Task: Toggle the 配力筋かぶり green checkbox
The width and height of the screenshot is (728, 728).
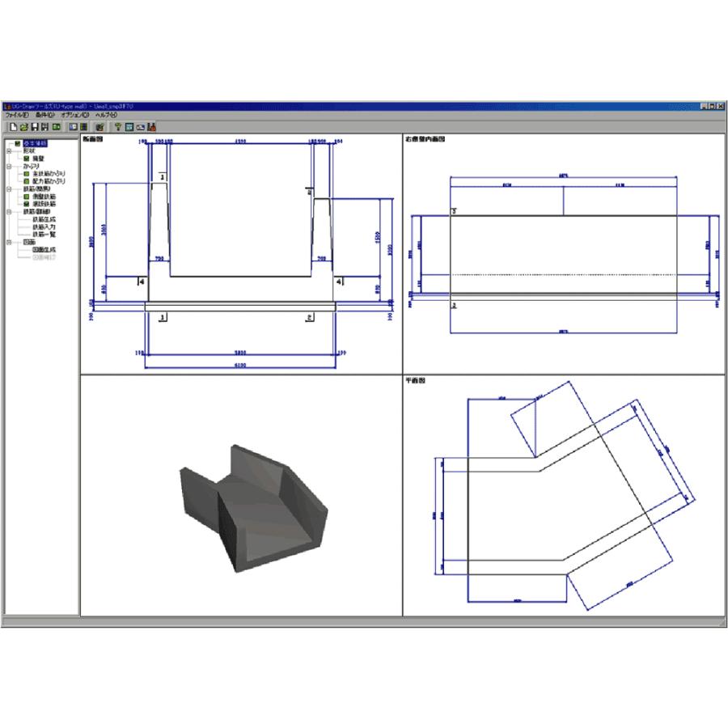Action: (27, 181)
